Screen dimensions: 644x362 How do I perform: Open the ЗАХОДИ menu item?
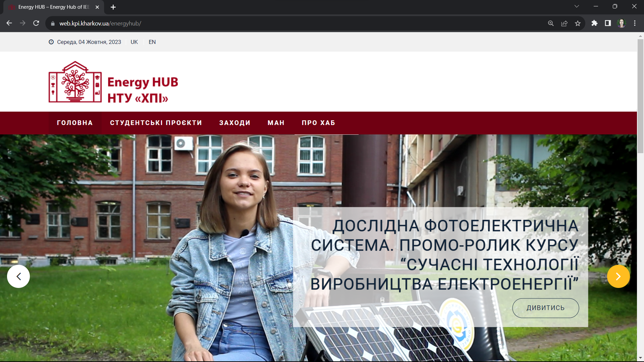(235, 123)
